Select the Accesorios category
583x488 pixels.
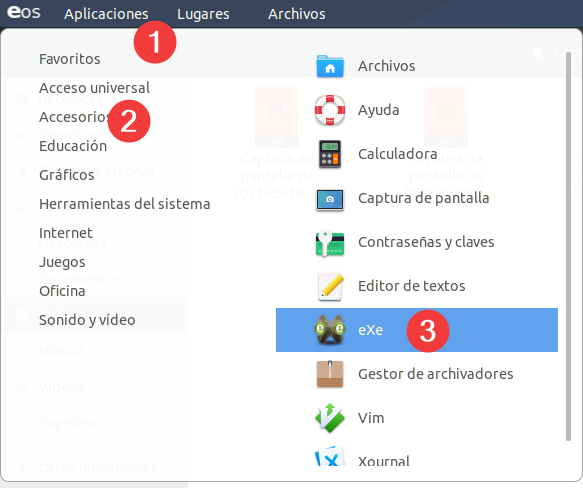pyautogui.click(x=74, y=117)
